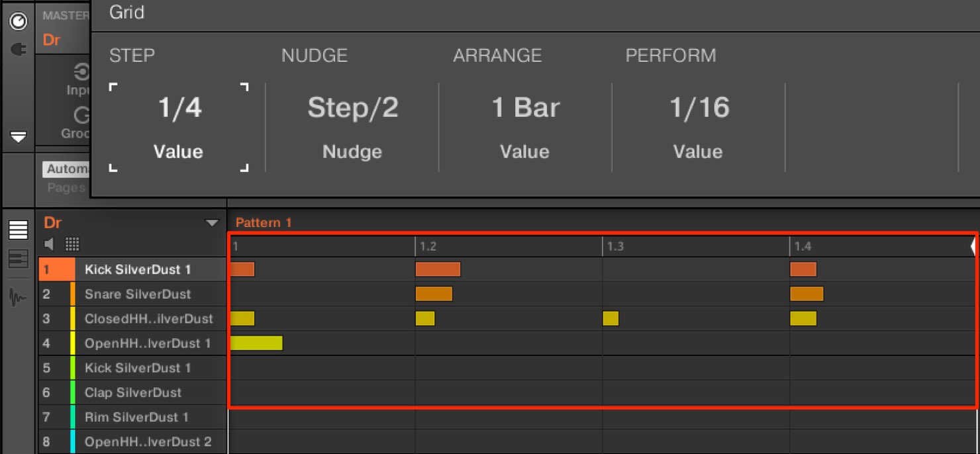Select the Clap SilverDust sound slot

(132, 392)
